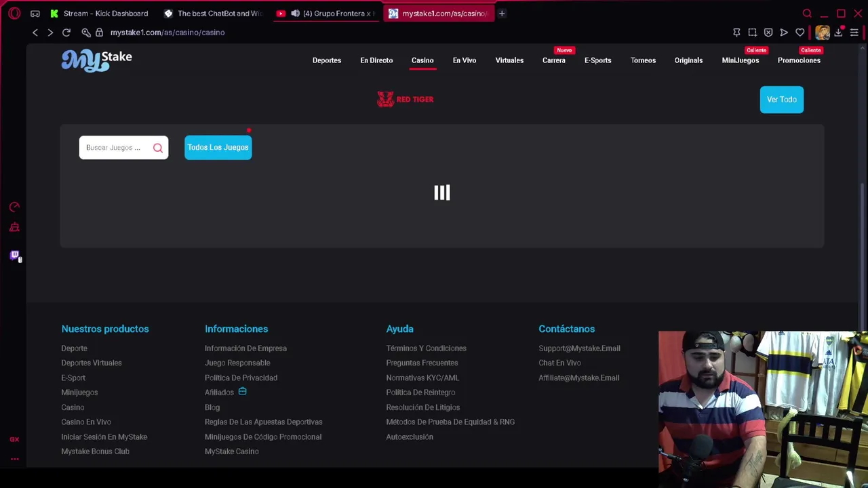
Task: Bookmark page with heart icon
Action: pyautogui.click(x=800, y=33)
